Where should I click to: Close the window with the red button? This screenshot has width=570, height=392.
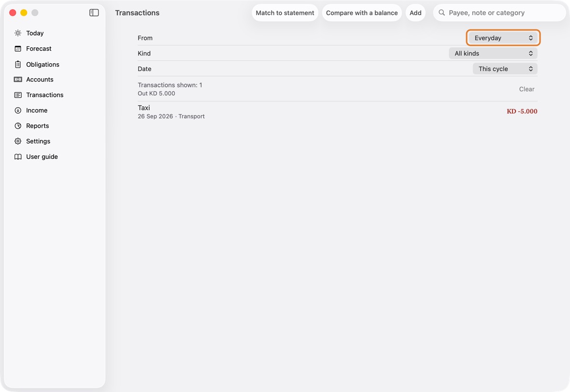(x=13, y=13)
